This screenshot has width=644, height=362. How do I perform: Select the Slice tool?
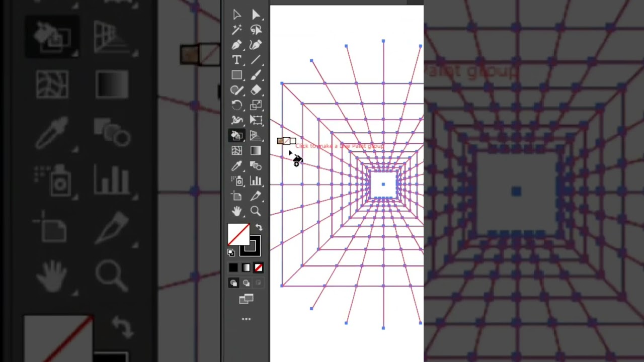(256, 196)
